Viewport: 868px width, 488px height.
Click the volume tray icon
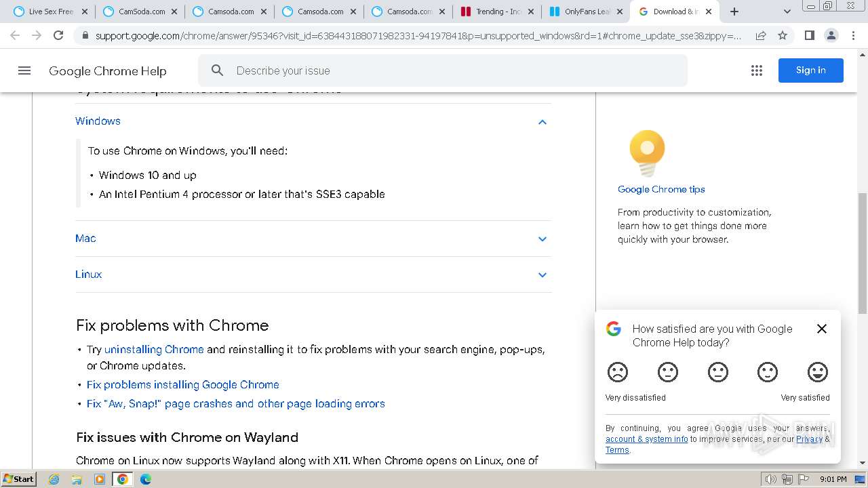tap(770, 479)
